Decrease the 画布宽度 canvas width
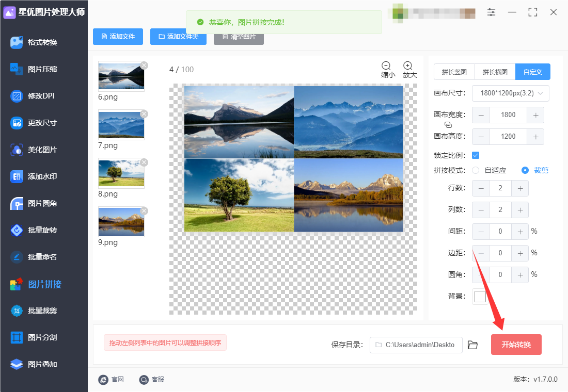 [x=481, y=116]
